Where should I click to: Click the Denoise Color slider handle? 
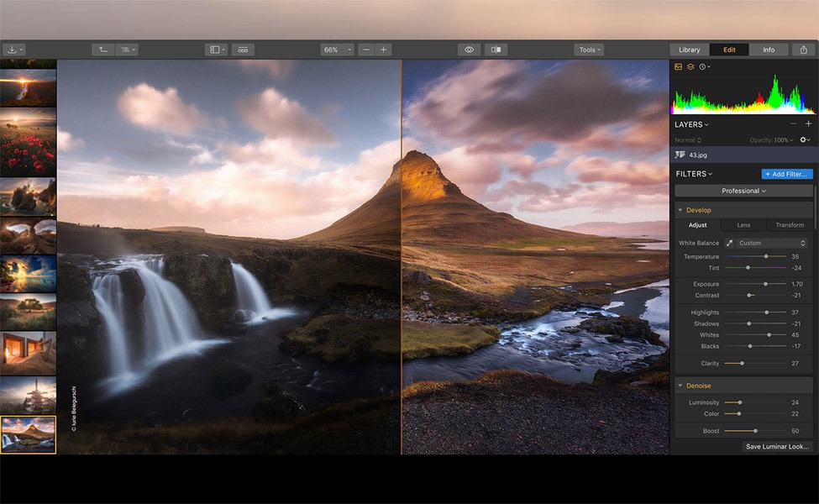(738, 413)
